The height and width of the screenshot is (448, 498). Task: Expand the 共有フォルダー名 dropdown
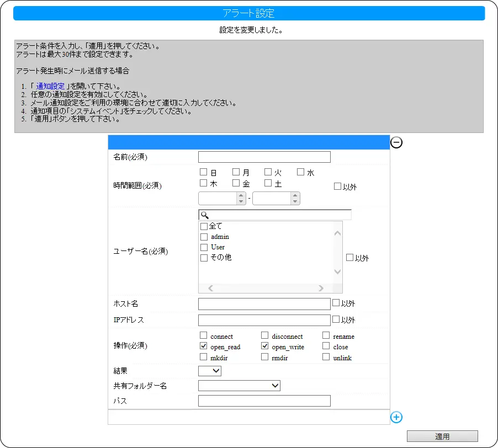[239, 386]
